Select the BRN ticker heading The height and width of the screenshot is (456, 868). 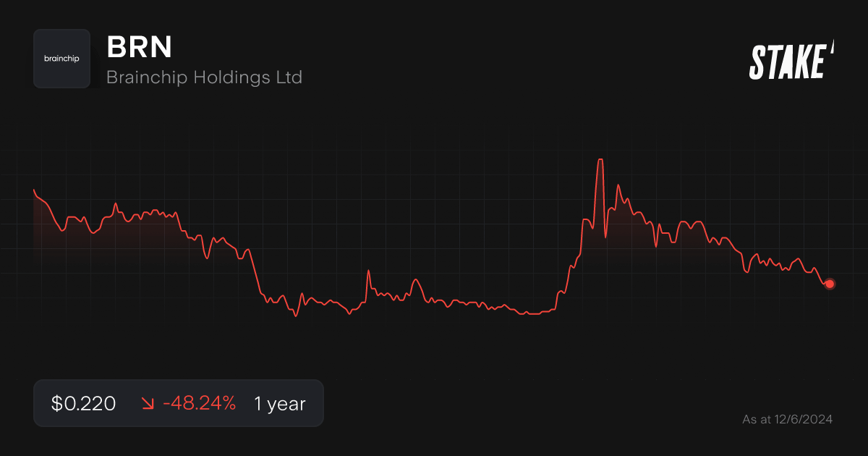(139, 47)
